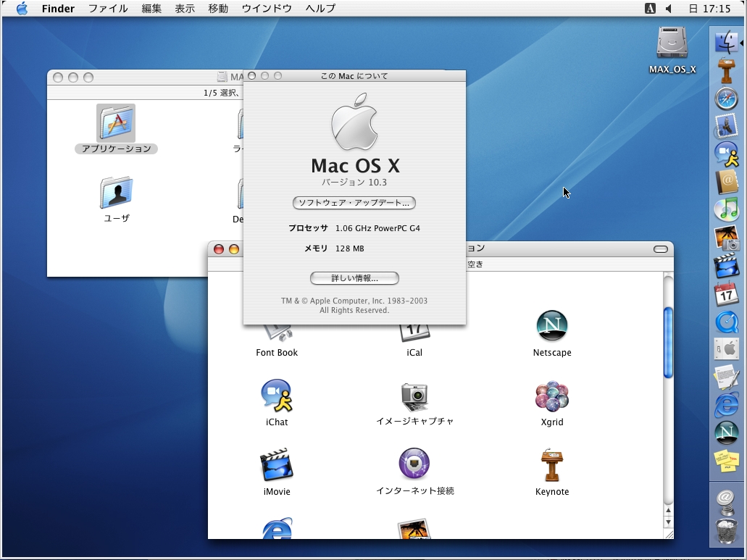Select the iMovie icon in Applications window
Viewport: 747px width, 560px height.
point(276,465)
